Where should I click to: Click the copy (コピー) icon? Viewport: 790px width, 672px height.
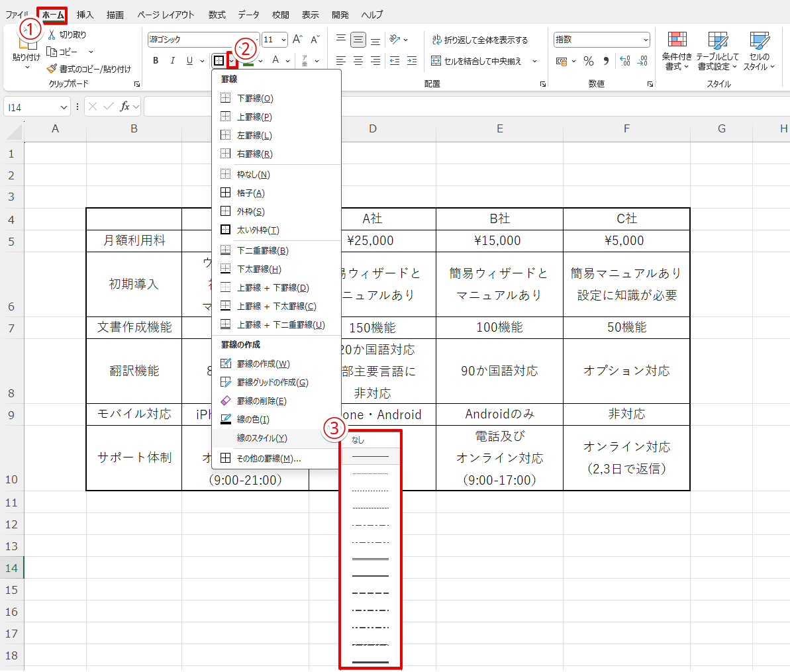[x=52, y=52]
